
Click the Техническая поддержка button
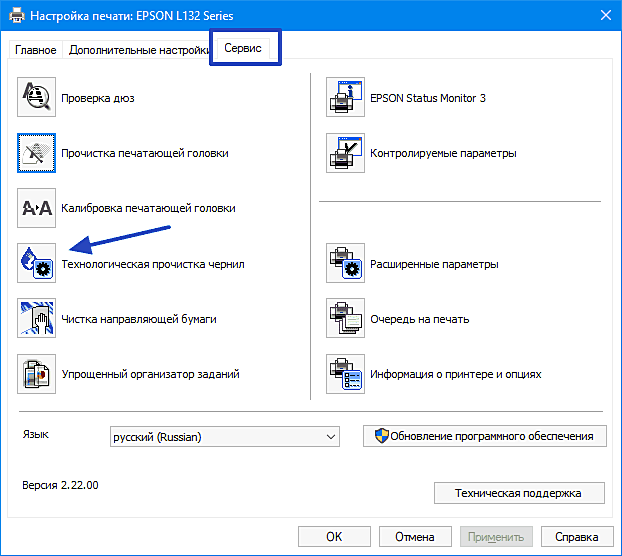tap(519, 493)
